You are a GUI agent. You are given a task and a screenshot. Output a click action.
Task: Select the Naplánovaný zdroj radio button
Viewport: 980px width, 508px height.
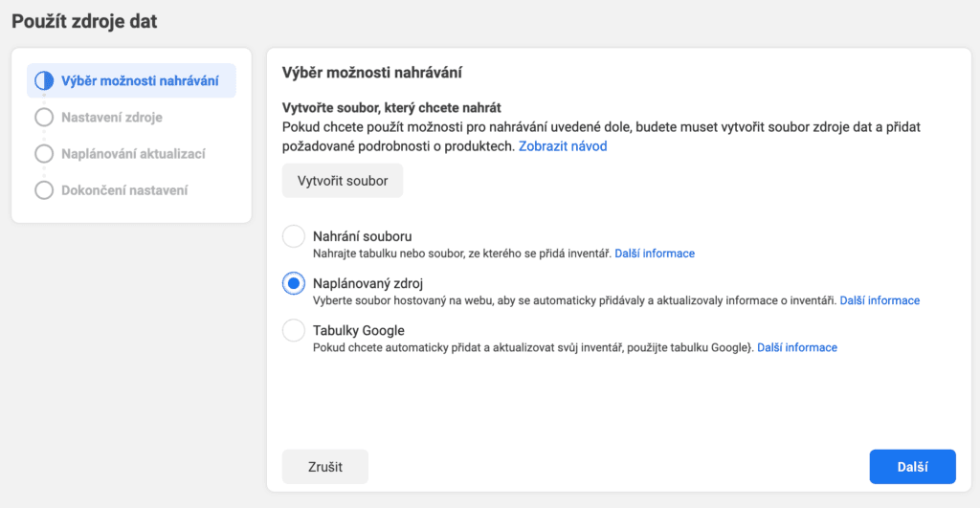[x=293, y=283]
